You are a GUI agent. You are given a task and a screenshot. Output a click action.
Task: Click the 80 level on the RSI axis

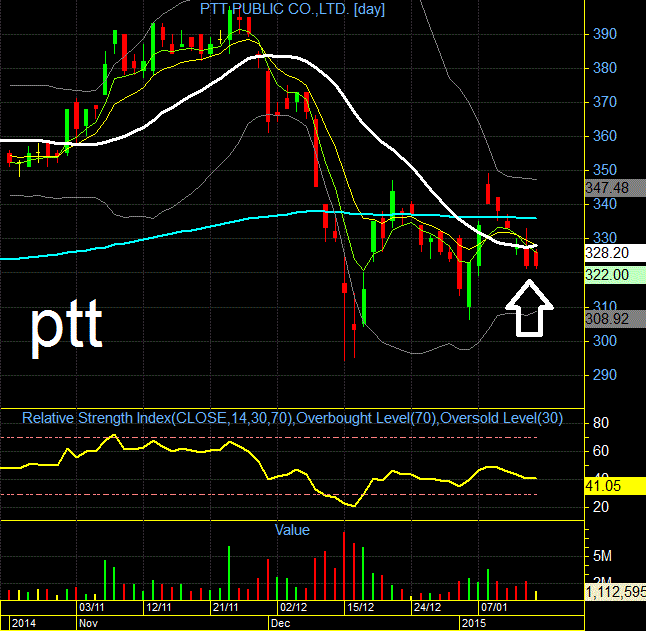601,423
